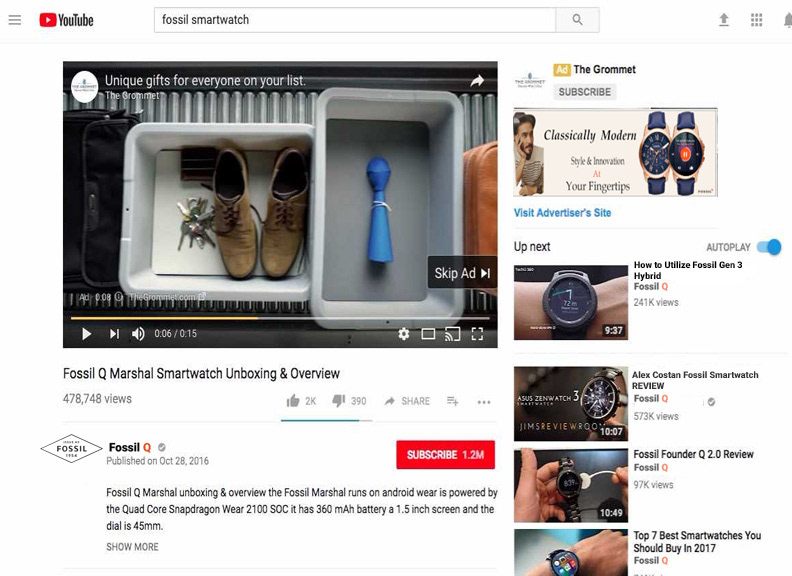Click the Fossil diamond channel logo
The width and height of the screenshot is (792, 576).
point(72,449)
